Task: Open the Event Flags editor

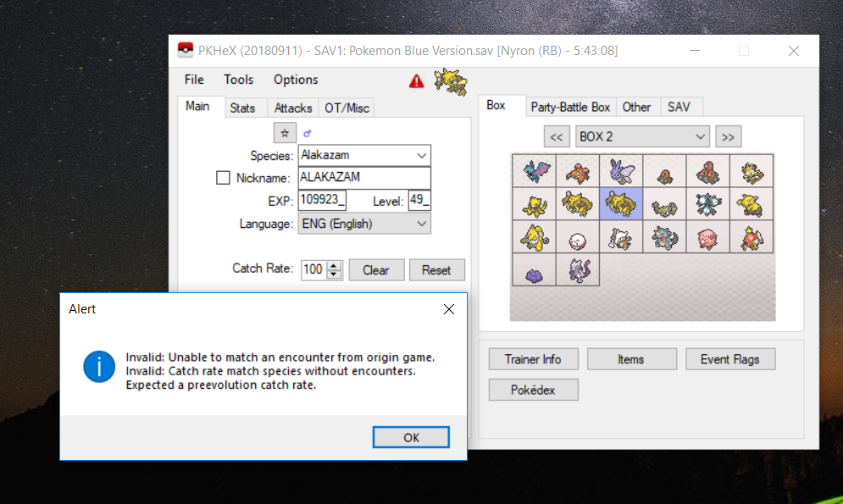Action: pos(730,358)
